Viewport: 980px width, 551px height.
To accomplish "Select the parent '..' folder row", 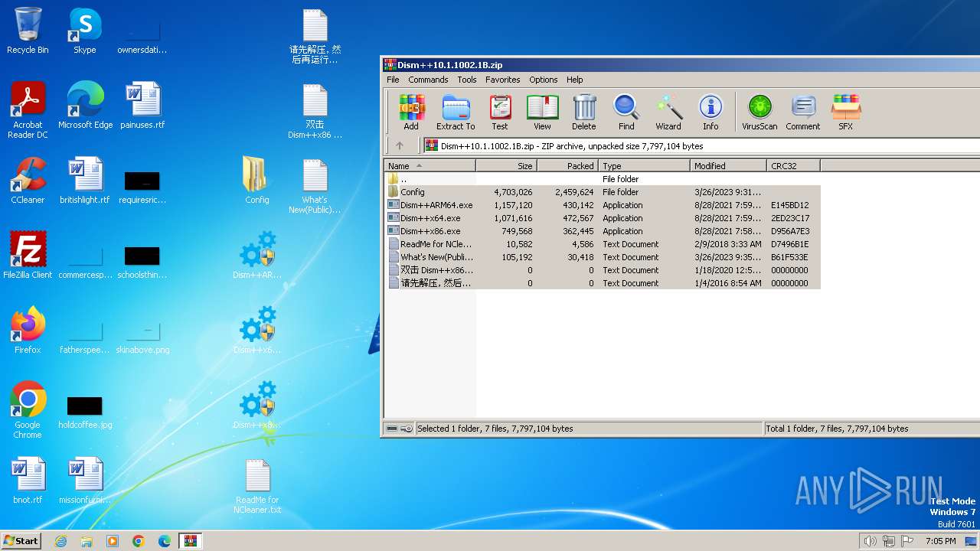I will pyautogui.click(x=602, y=179).
